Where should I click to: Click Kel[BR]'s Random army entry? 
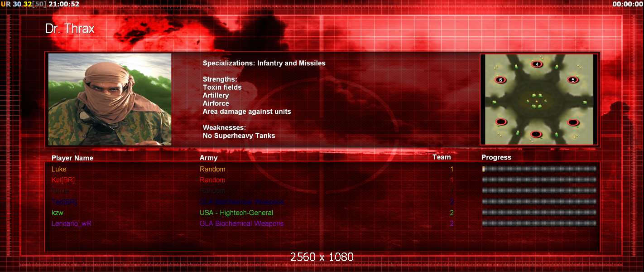click(x=212, y=180)
